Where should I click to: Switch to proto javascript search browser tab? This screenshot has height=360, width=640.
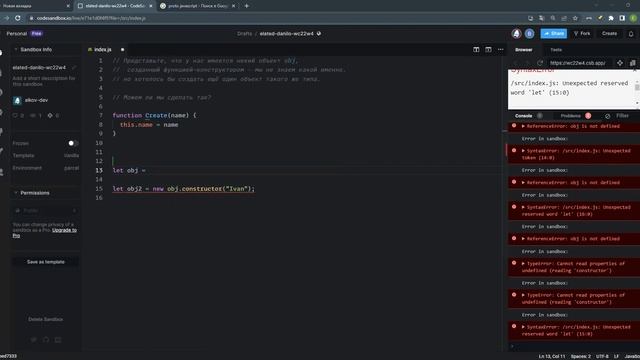[198, 6]
